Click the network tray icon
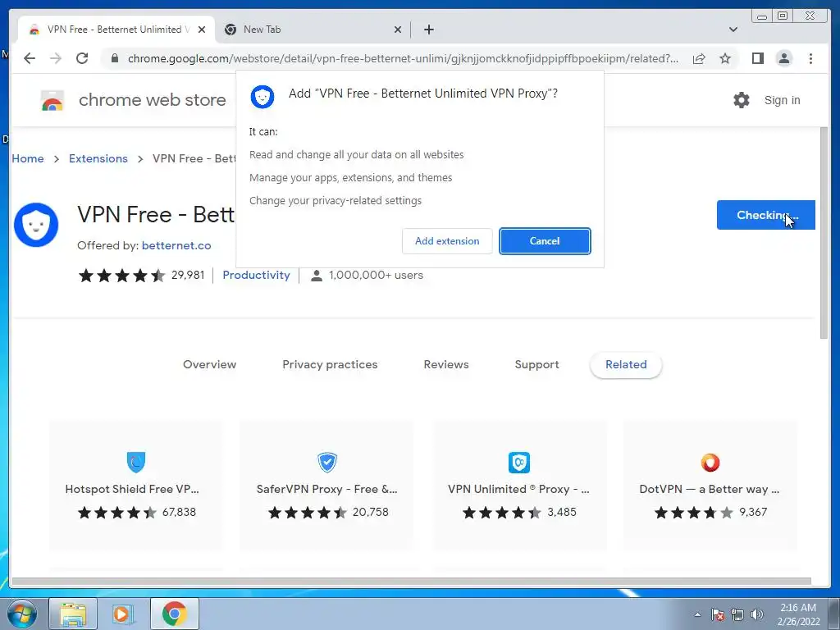This screenshot has height=630, width=840. coord(737,614)
